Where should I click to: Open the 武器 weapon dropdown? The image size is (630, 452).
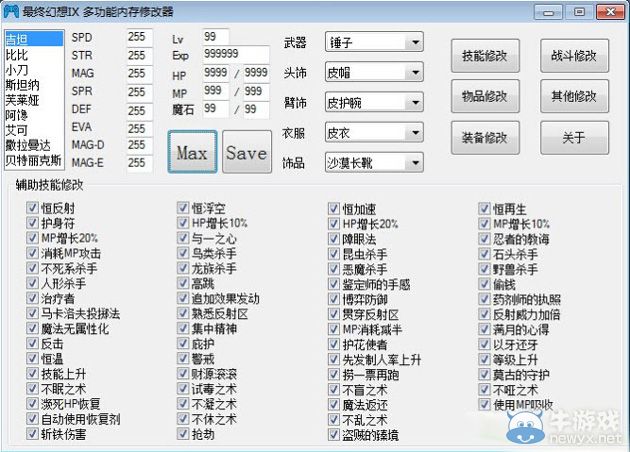(374, 42)
